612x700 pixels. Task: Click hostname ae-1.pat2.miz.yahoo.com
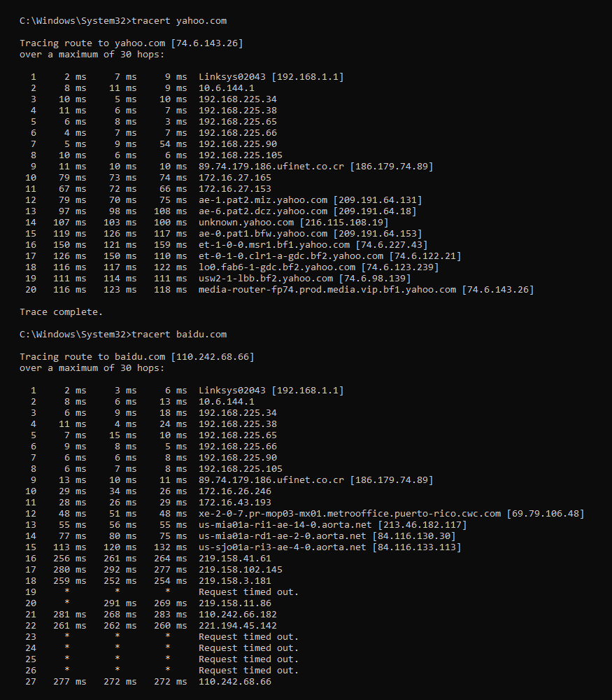click(263, 200)
